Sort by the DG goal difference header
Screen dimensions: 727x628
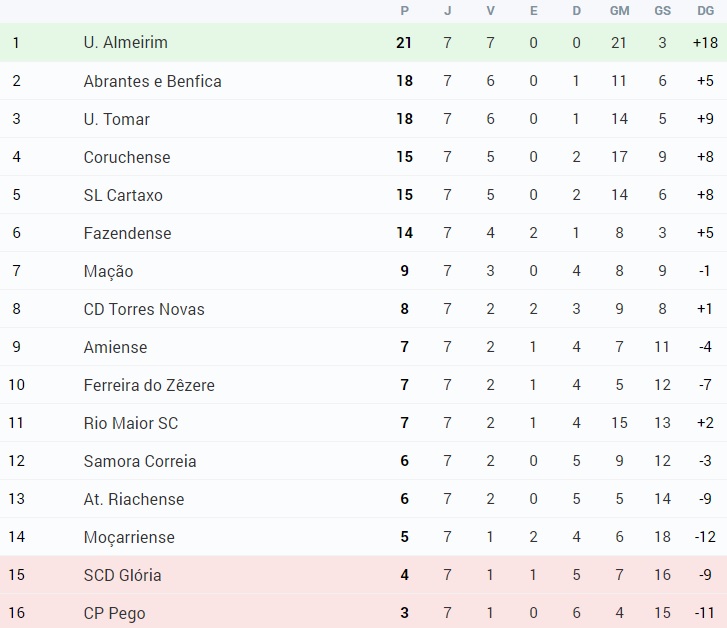click(x=705, y=11)
